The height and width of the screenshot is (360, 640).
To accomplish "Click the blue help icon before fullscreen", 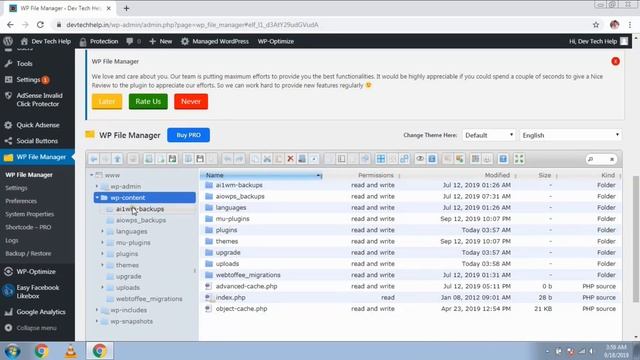I will pyautogui.click(x=503, y=159).
